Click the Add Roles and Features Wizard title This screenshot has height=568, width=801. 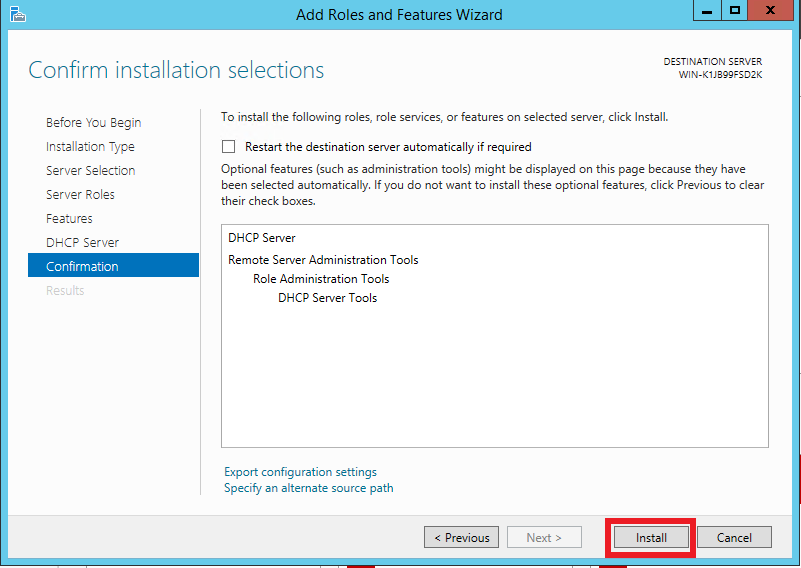[x=399, y=15]
